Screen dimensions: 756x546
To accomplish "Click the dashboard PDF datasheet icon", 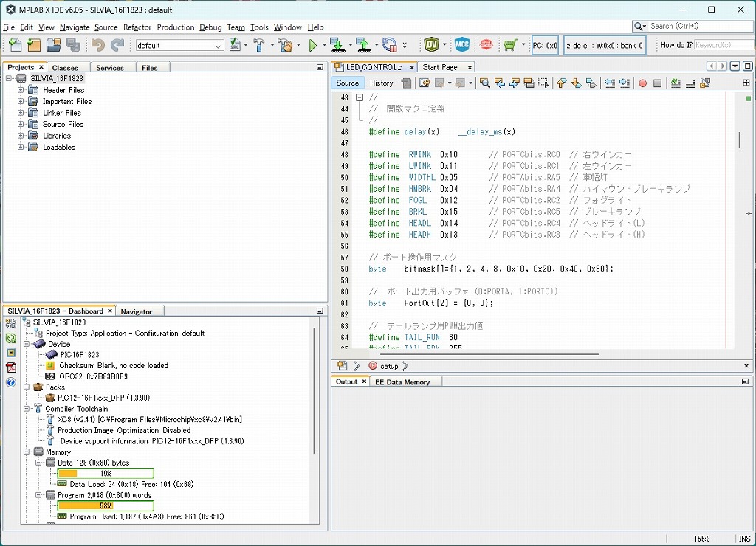I will pyautogui.click(x=10, y=367).
